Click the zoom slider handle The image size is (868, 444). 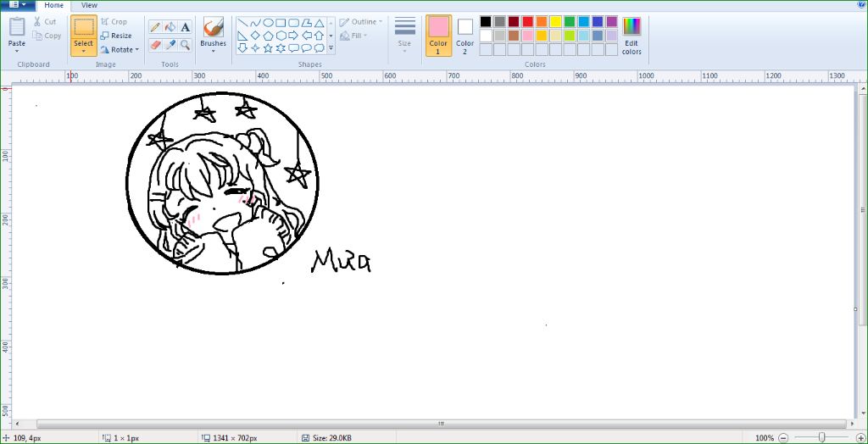pyautogui.click(x=822, y=437)
